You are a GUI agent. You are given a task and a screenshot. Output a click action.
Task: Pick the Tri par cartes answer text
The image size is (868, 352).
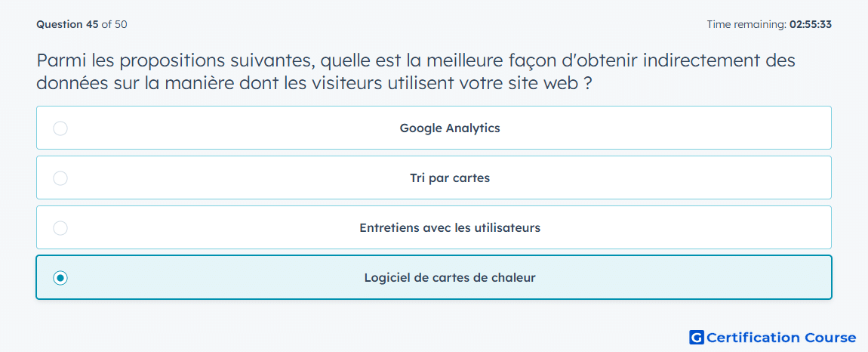[450, 178]
